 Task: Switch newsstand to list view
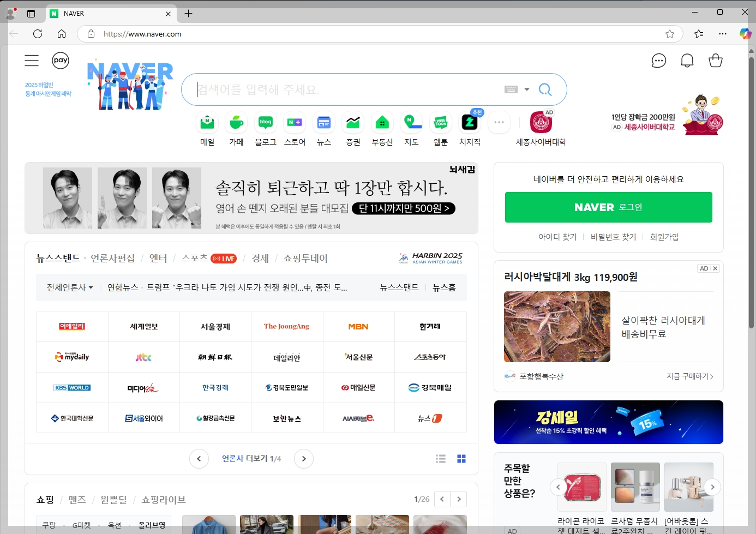pos(441,459)
